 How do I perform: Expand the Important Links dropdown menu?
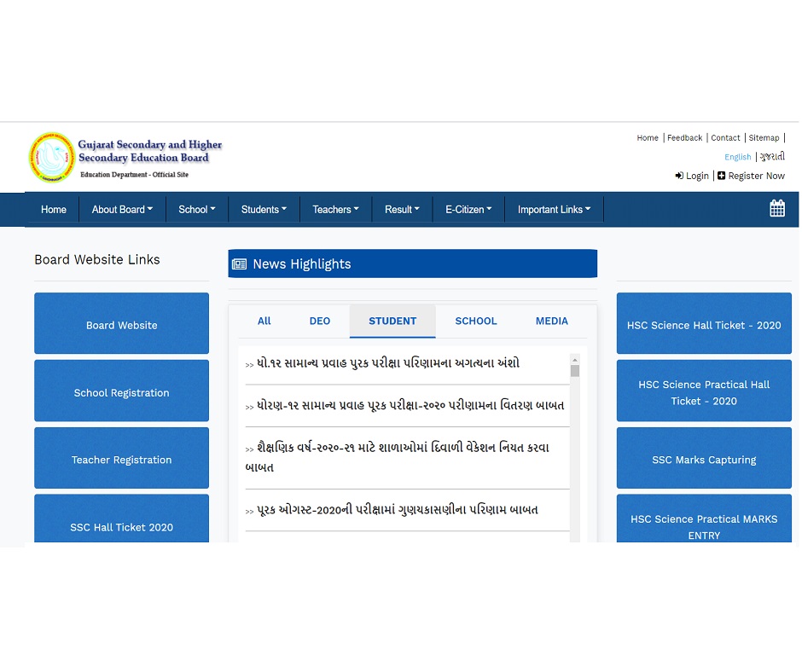click(554, 210)
